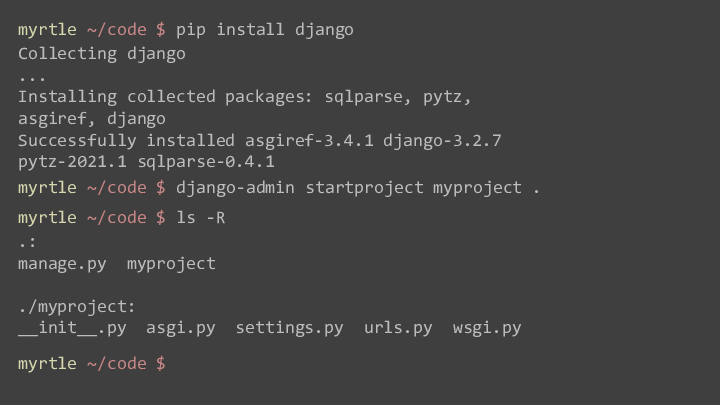Click the wsgi.py file name
This screenshot has height=405, width=720.
(487, 328)
